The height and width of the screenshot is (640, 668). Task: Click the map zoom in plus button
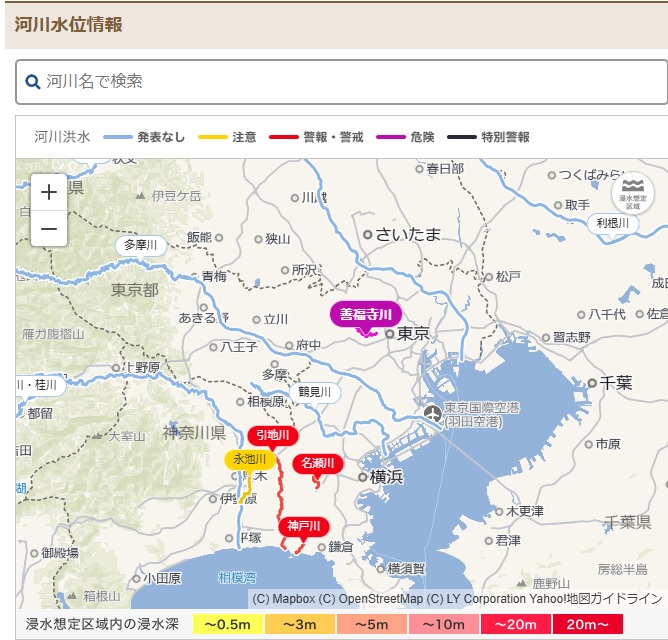49,192
